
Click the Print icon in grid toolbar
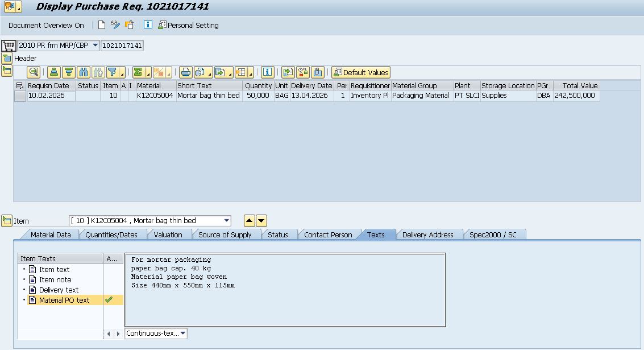[x=185, y=72]
